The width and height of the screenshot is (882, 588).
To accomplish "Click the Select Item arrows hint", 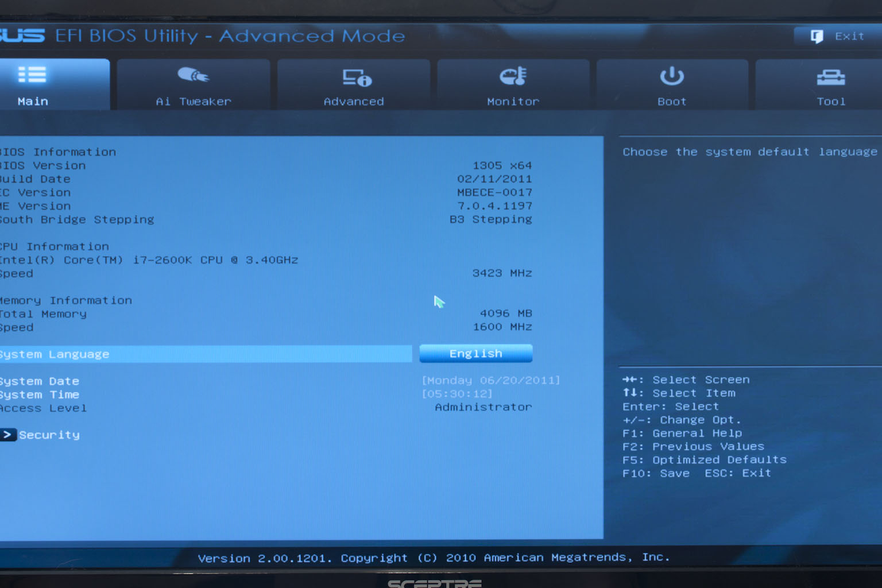I will (x=679, y=393).
